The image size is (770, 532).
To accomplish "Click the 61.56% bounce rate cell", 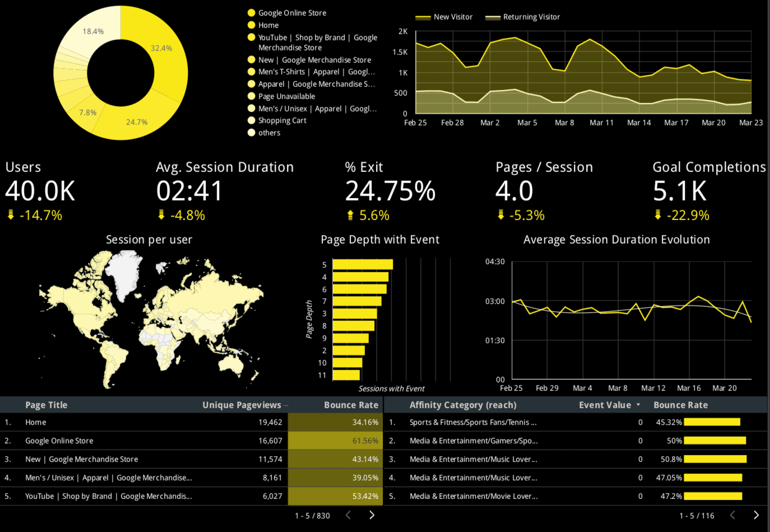I will [x=335, y=441].
